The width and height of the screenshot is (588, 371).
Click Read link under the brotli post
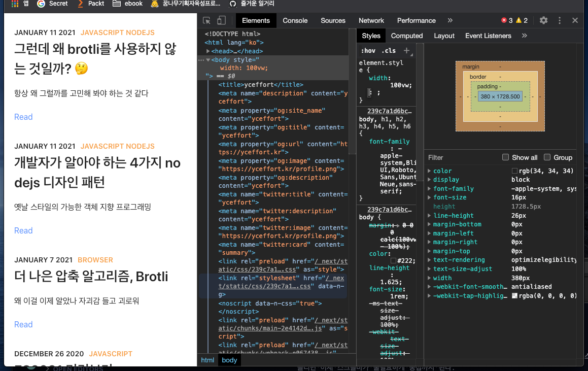click(x=23, y=117)
